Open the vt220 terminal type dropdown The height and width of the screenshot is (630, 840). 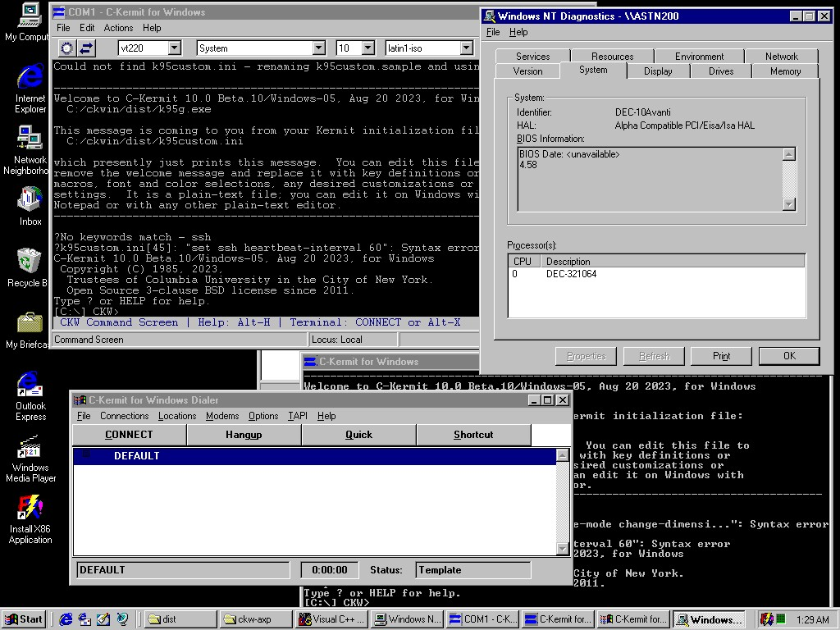click(175, 48)
